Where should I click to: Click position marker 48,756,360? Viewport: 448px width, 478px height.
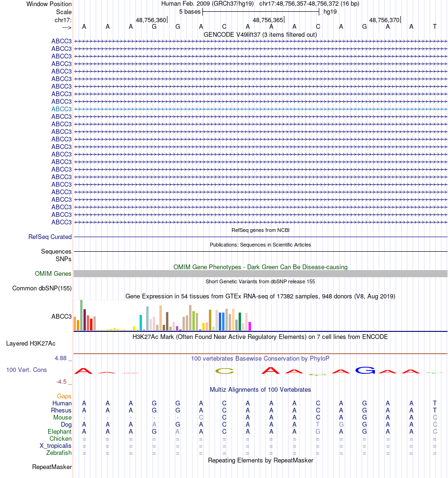click(151, 20)
